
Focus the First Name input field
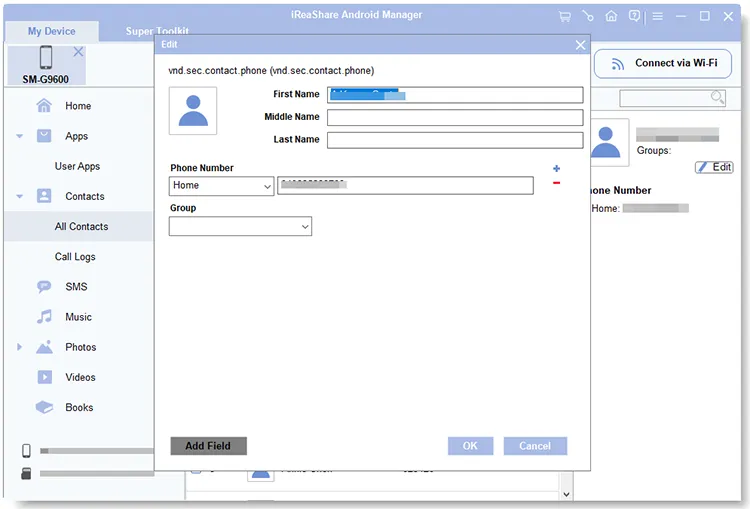pyautogui.click(x=455, y=95)
